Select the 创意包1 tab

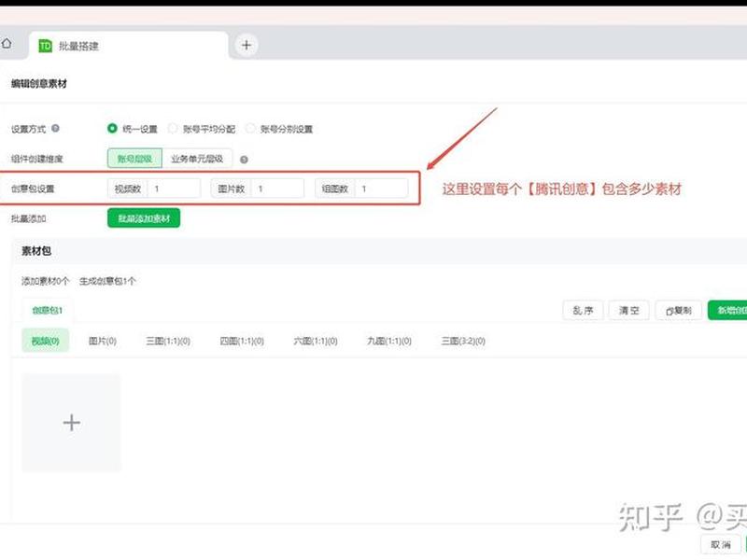[x=48, y=311]
